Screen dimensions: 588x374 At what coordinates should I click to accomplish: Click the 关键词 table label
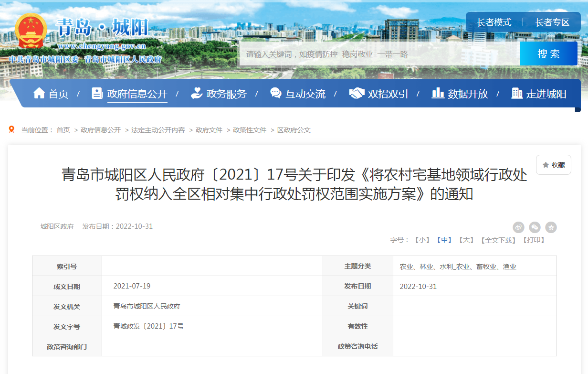357,306
